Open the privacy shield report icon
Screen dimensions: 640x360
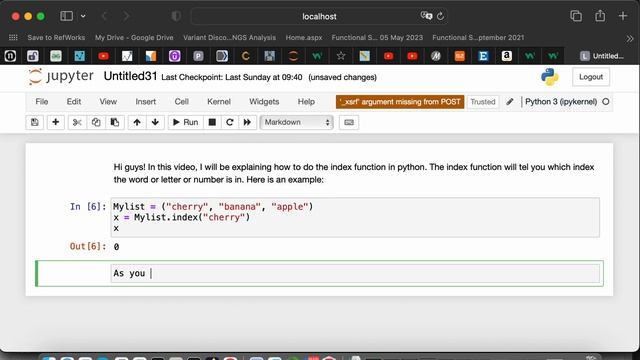tap(176, 16)
